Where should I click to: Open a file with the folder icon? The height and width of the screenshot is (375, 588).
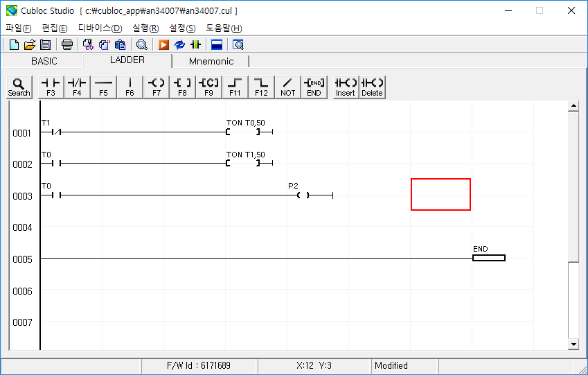tap(30, 45)
